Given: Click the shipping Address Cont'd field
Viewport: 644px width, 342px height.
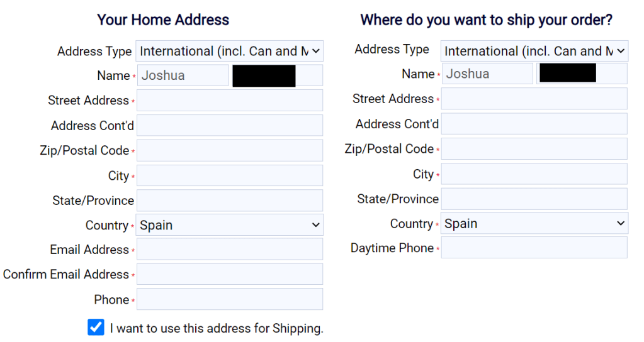Looking at the screenshot, I should click(534, 124).
